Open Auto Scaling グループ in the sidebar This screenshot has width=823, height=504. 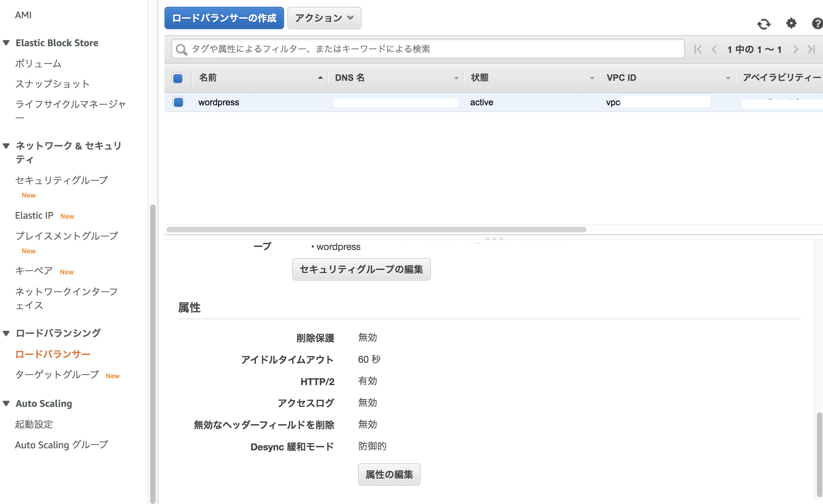click(x=62, y=445)
